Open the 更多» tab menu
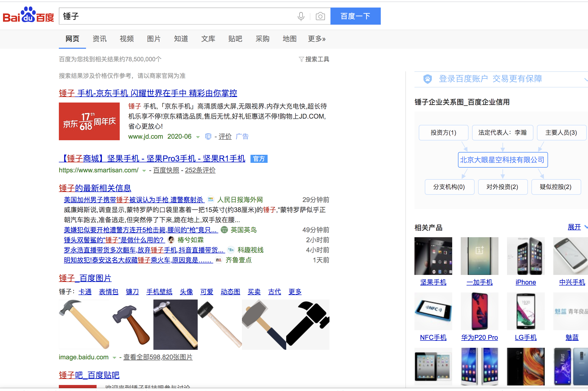This screenshot has height=391, width=588. pos(317,39)
